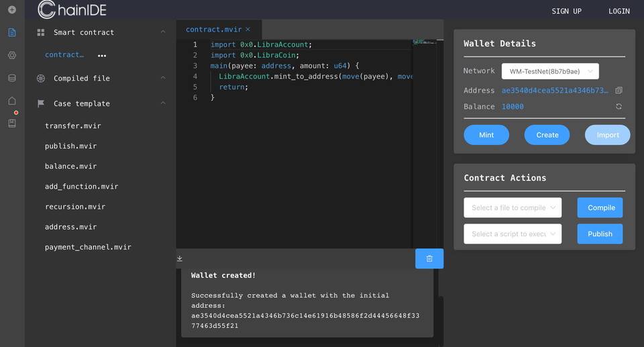This screenshot has height=347, width=644.
Task: Close the contract.mvir tab
Action: click(x=248, y=29)
